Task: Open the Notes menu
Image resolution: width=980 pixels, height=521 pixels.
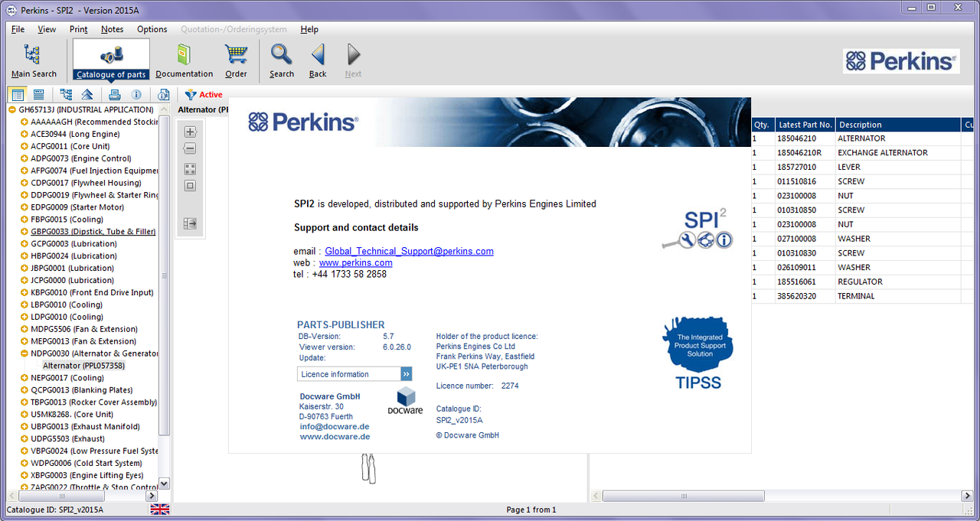Action: [112, 29]
